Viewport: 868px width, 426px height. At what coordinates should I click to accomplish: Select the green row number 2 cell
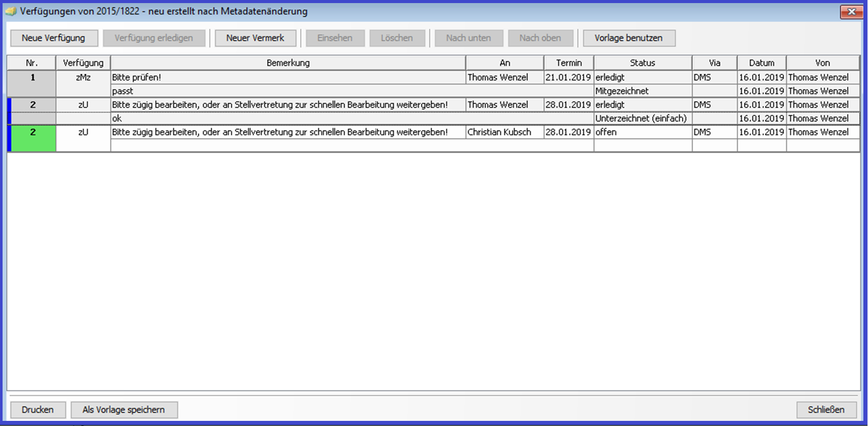pyautogui.click(x=33, y=138)
